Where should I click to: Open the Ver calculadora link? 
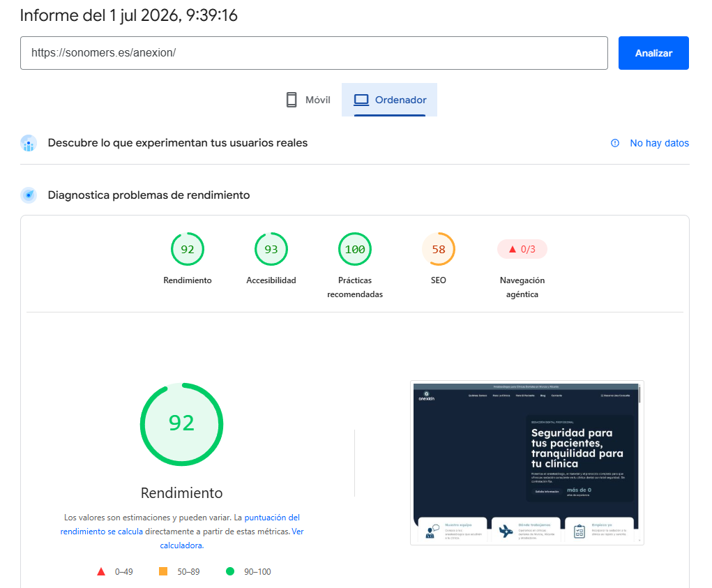click(232, 538)
